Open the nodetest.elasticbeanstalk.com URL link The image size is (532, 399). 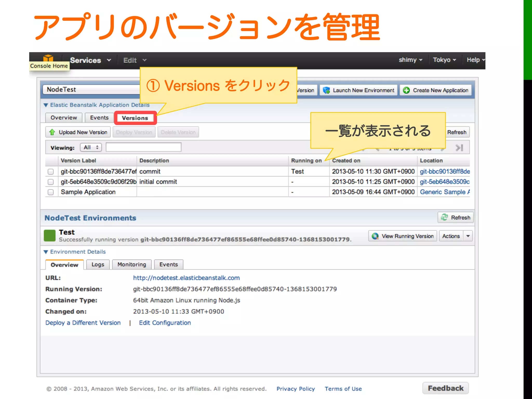point(187,278)
